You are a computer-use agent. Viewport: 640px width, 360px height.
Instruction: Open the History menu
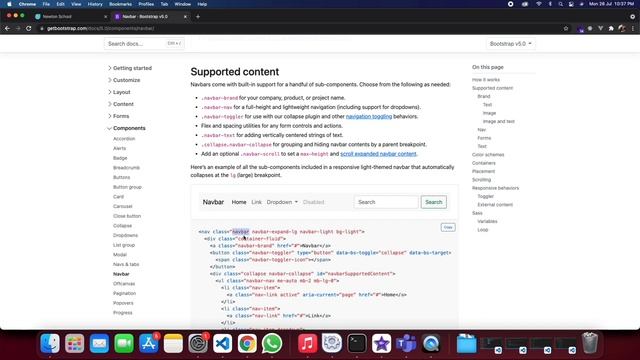click(x=95, y=4)
